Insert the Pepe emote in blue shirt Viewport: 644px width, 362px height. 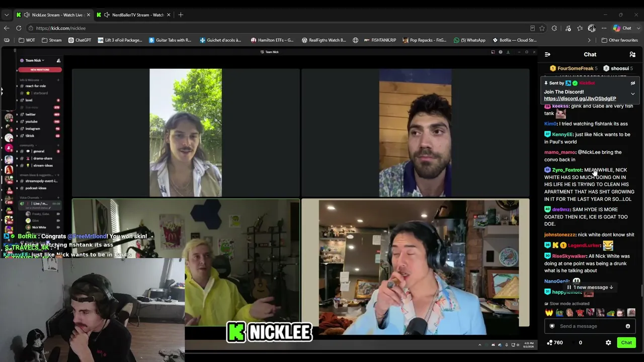(559, 313)
